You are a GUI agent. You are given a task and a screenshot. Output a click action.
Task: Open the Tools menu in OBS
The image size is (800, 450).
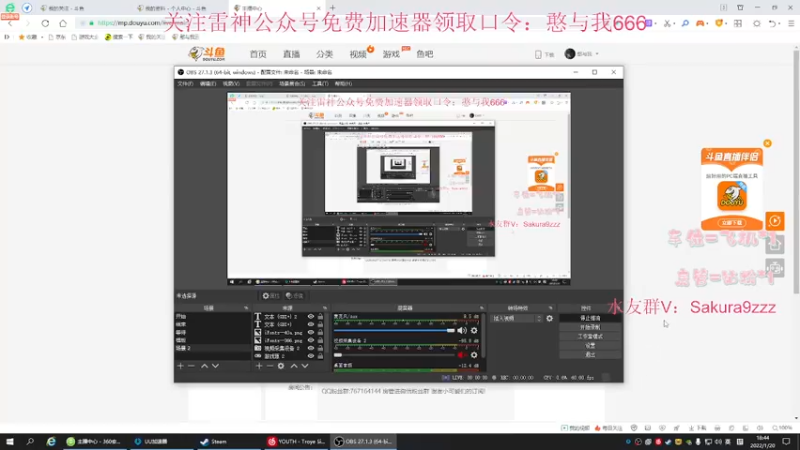[x=320, y=84]
